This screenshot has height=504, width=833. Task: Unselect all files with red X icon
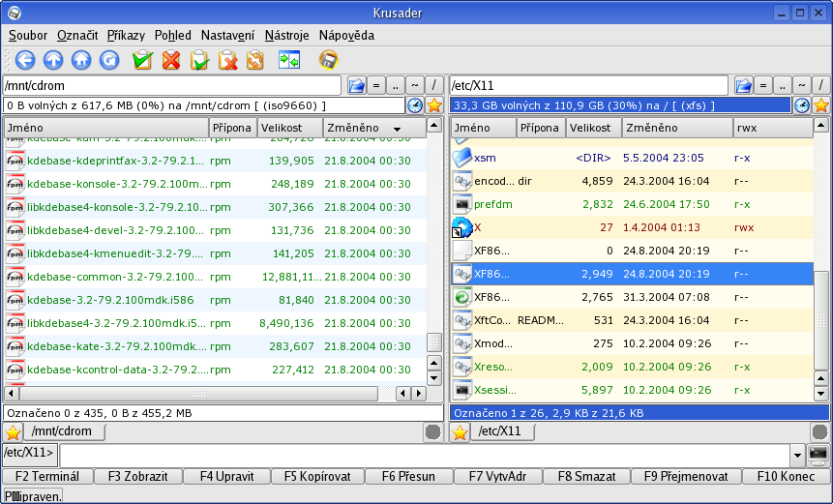point(171,60)
